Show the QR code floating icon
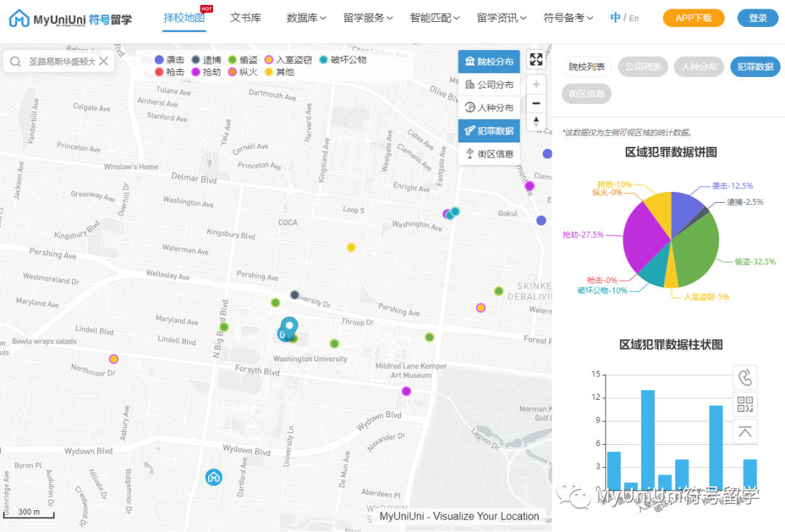Screen dimensions: 785x532 click(x=745, y=404)
